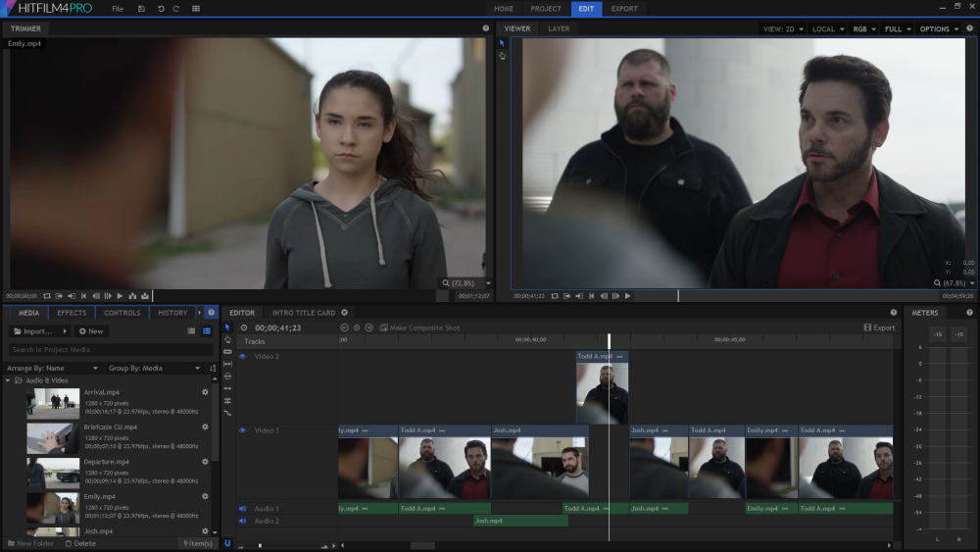
Task: Choose the Ripple edit tool
Action: coord(227,388)
